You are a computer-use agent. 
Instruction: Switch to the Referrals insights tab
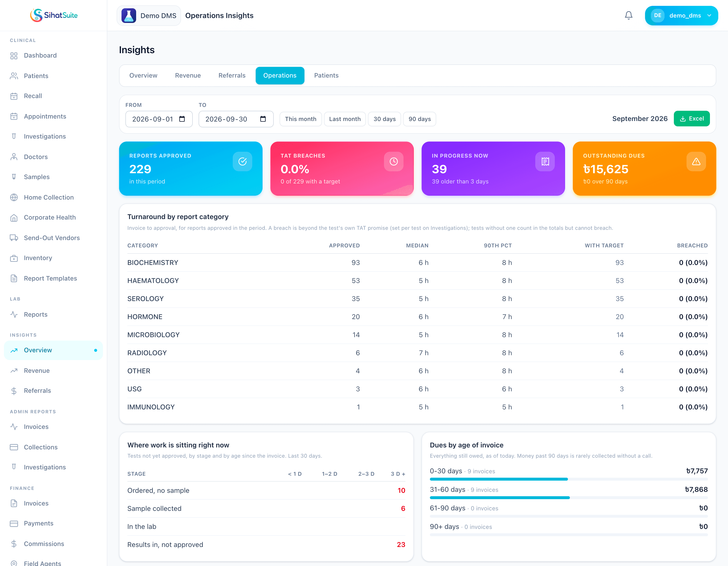(x=232, y=76)
